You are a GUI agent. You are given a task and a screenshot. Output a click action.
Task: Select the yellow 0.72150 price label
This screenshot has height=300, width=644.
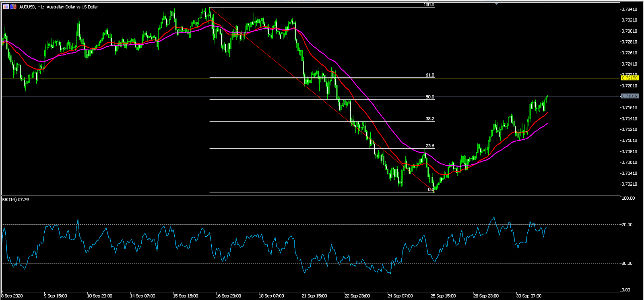pyautogui.click(x=630, y=78)
